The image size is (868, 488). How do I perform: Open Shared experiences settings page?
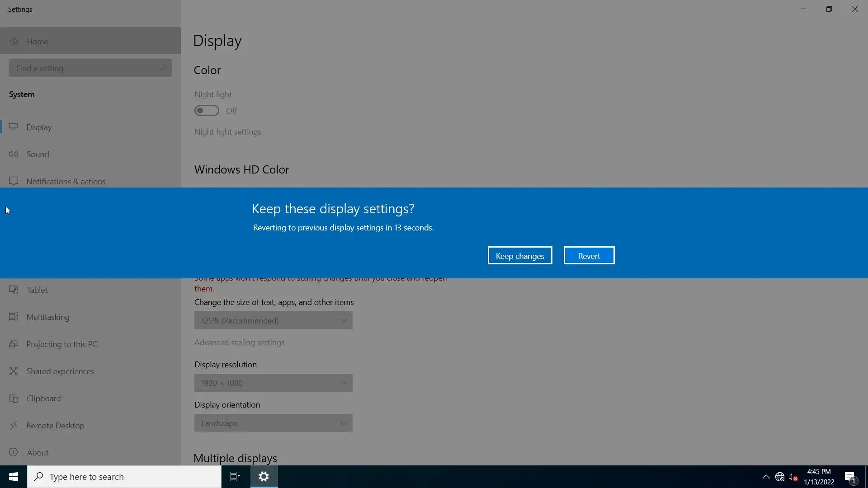[60, 371]
